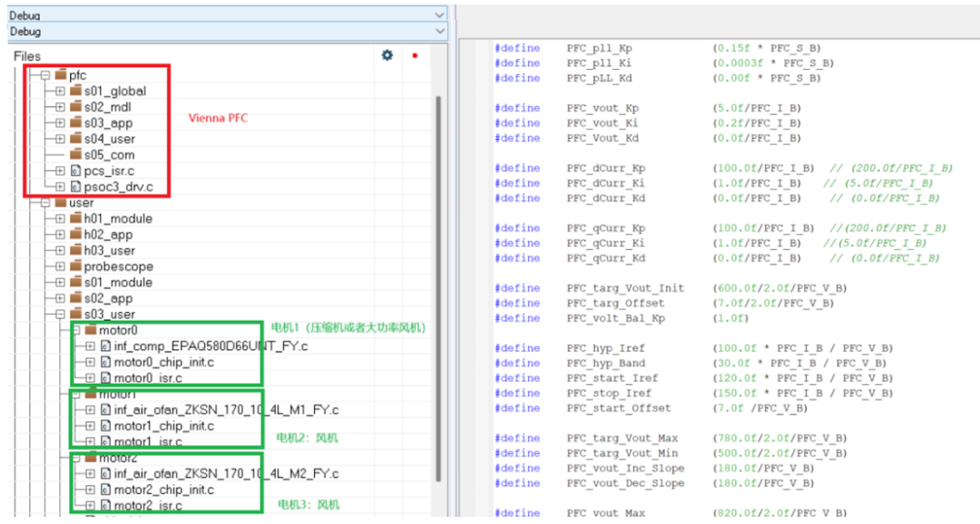Expand the h01_module folder
Image resolution: width=980 pixels, height=524 pixels.
60,218
